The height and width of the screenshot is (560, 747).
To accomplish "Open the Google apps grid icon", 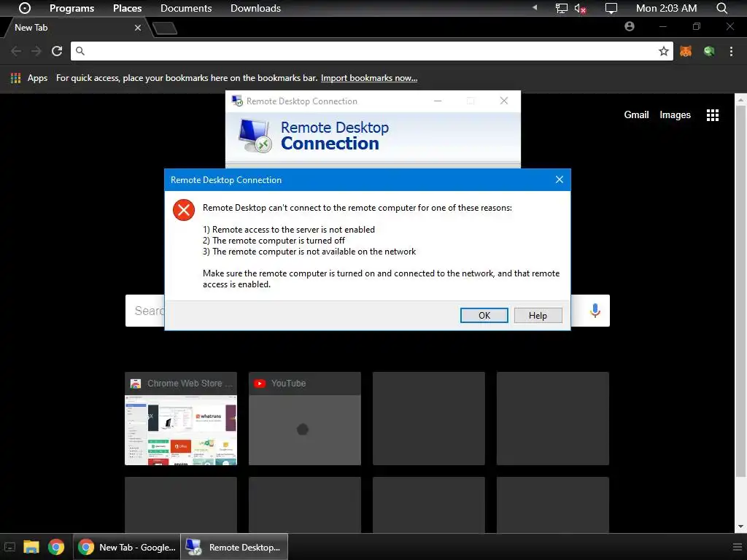I will click(712, 114).
